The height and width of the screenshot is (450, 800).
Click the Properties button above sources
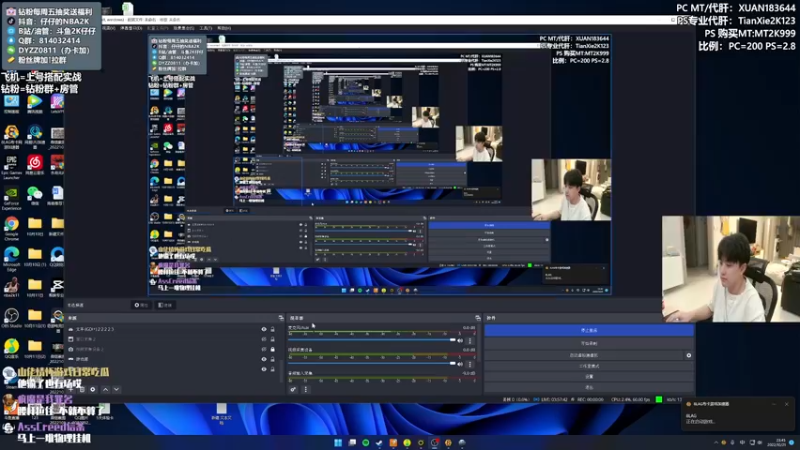(x=141, y=305)
